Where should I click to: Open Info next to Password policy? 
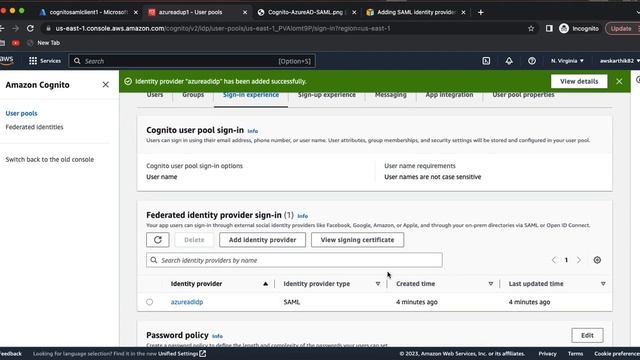pos(217,336)
